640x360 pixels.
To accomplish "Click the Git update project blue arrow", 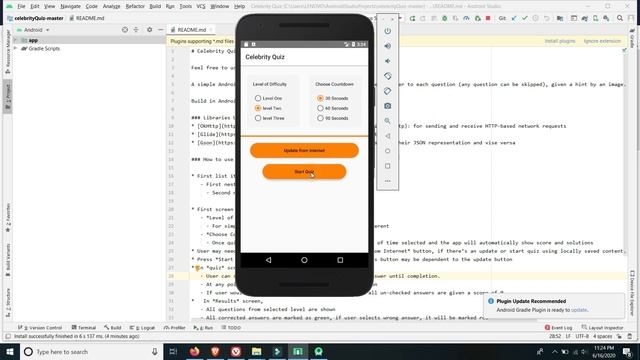I will pyautogui.click(x=514, y=18).
